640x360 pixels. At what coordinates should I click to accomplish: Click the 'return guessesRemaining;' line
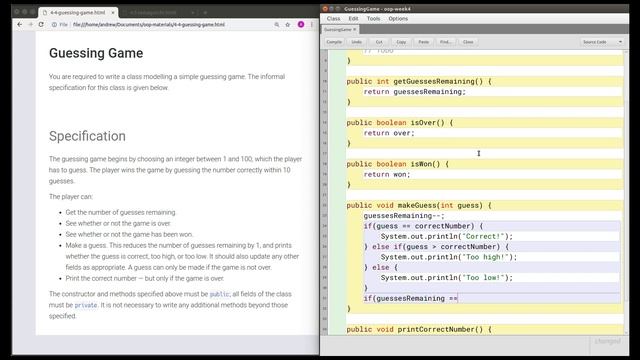tap(415, 92)
